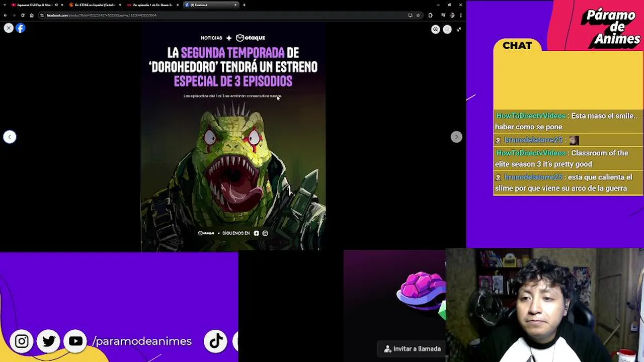Reload the Facebook page
Screen dimensions: 644x362
(x=23, y=15)
